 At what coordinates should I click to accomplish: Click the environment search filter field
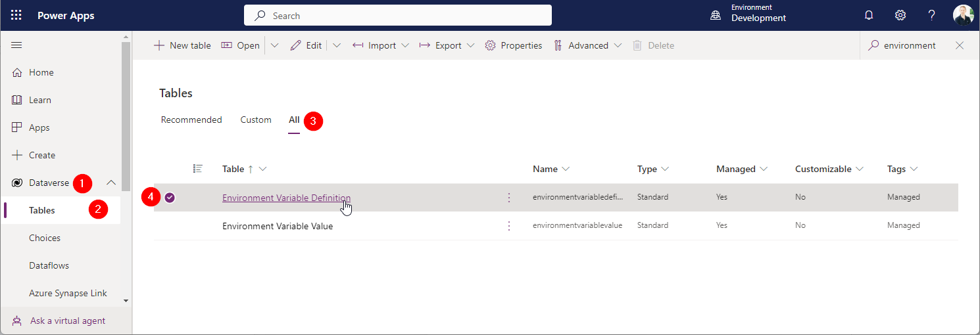tap(910, 45)
